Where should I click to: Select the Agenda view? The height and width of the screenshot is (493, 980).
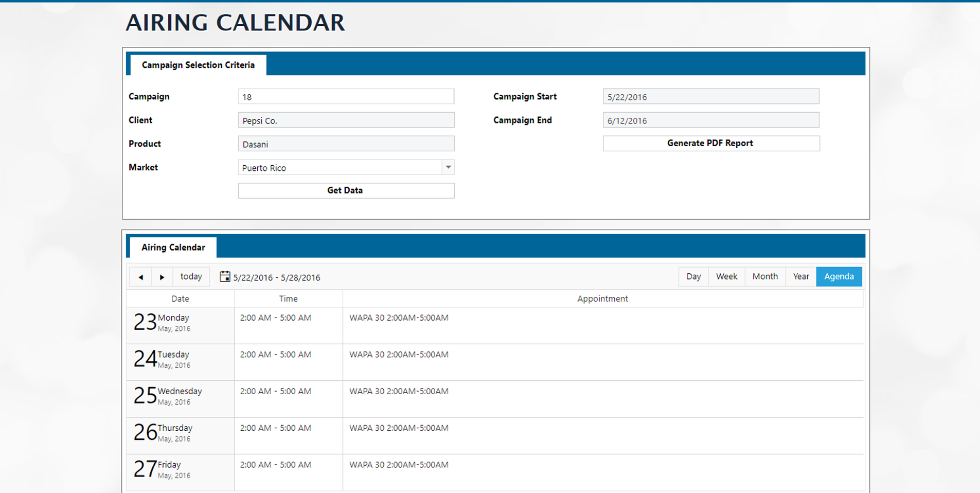[x=839, y=276]
